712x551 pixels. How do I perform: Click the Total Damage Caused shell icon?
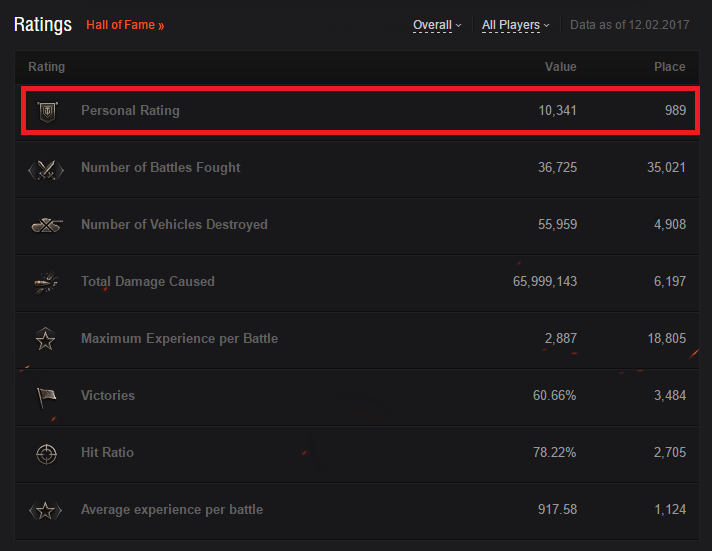(x=46, y=282)
